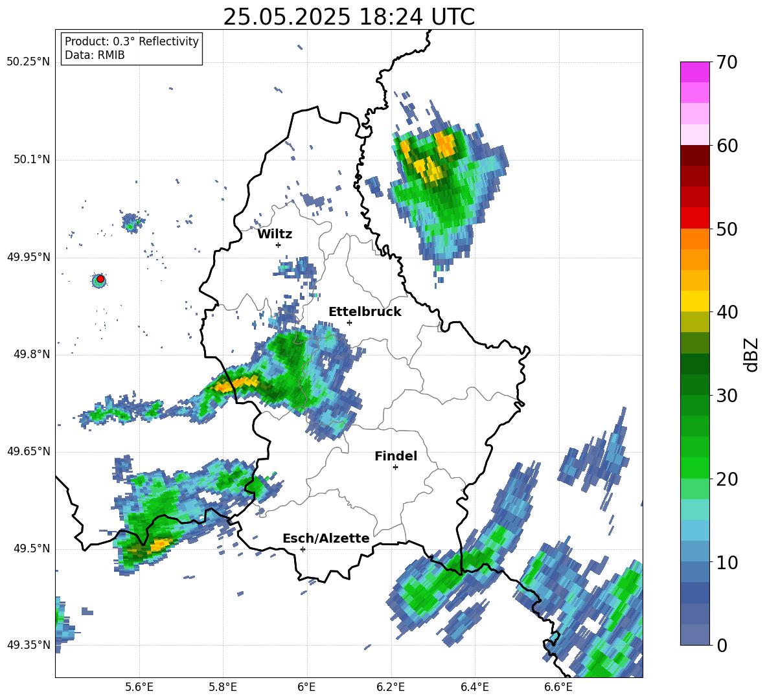Click the 'Data: RMIB' text
767x700 pixels.
(95, 55)
